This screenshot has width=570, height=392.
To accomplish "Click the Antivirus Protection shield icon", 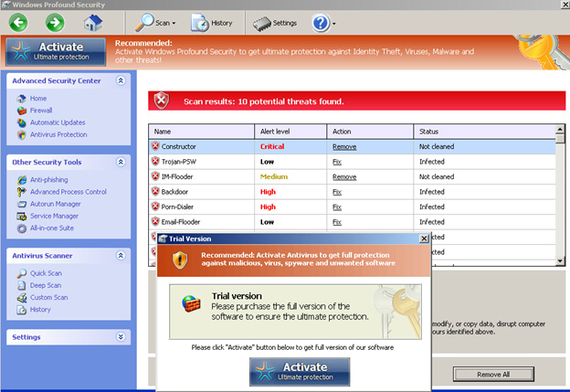I will click(x=22, y=135).
